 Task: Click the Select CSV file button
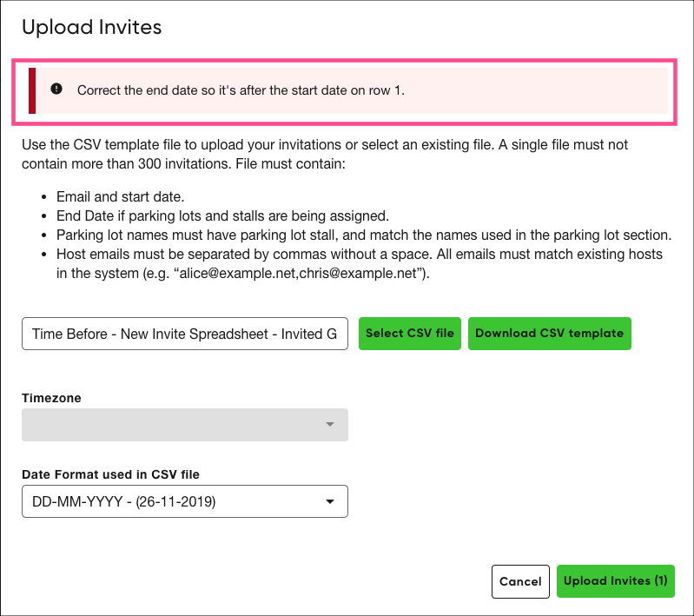click(409, 334)
